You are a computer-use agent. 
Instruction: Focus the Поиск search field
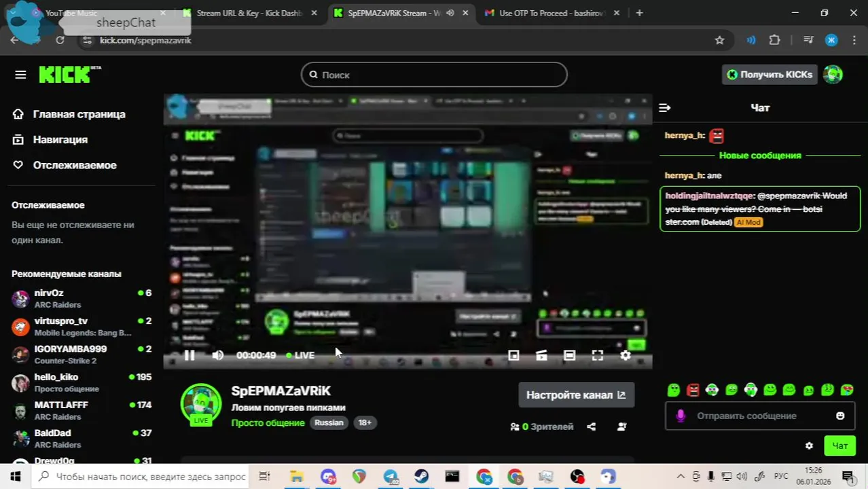(x=434, y=75)
